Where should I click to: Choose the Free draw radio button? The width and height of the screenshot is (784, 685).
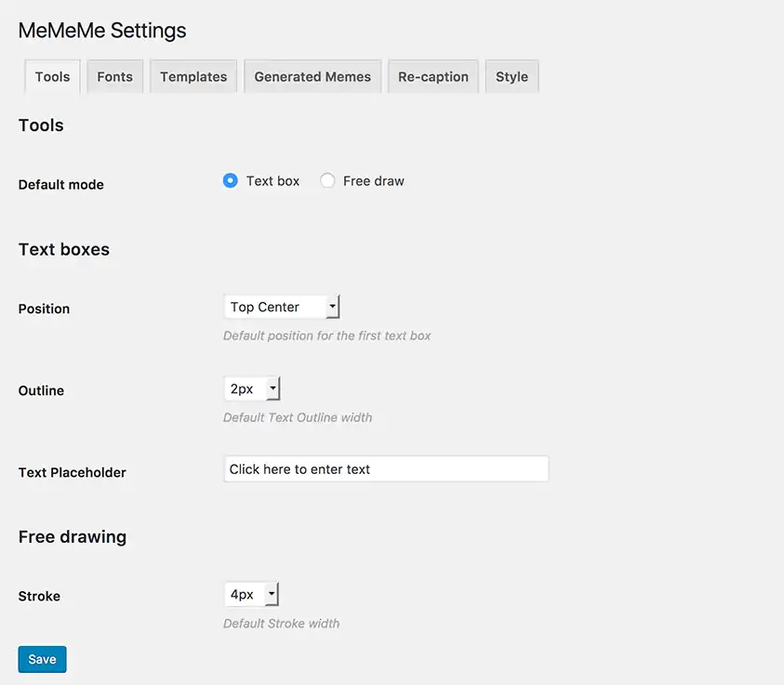[x=327, y=180]
